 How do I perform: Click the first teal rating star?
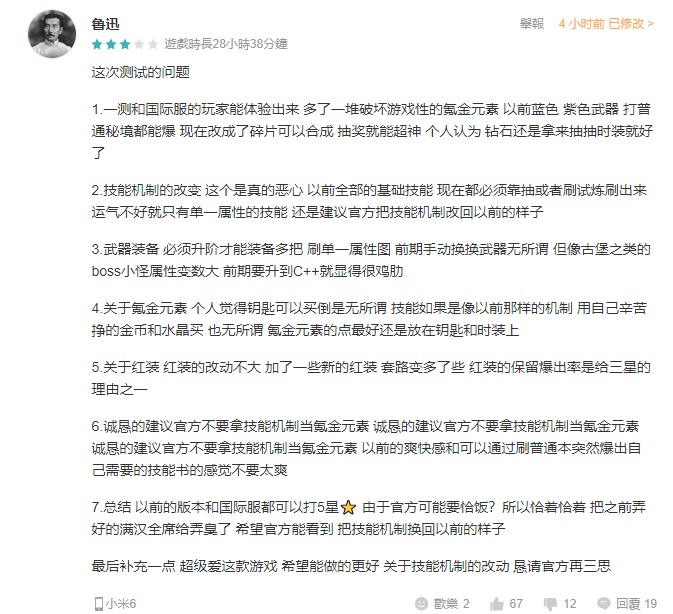click(97, 44)
